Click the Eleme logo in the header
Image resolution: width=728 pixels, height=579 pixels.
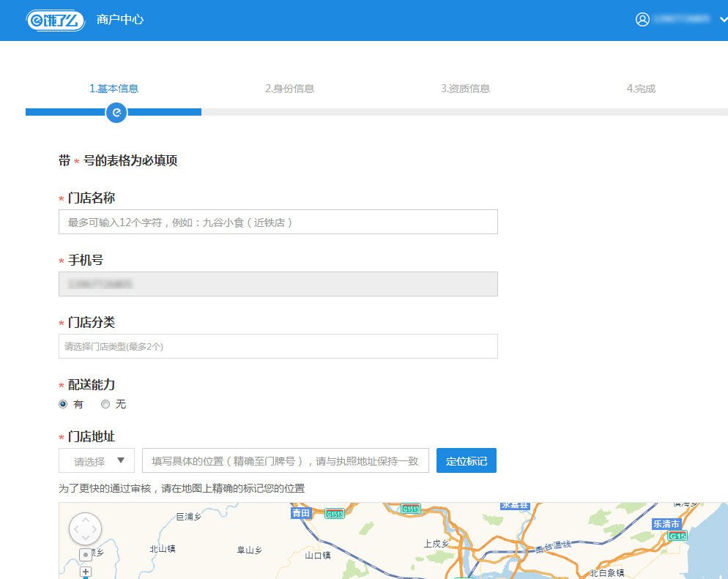54,20
